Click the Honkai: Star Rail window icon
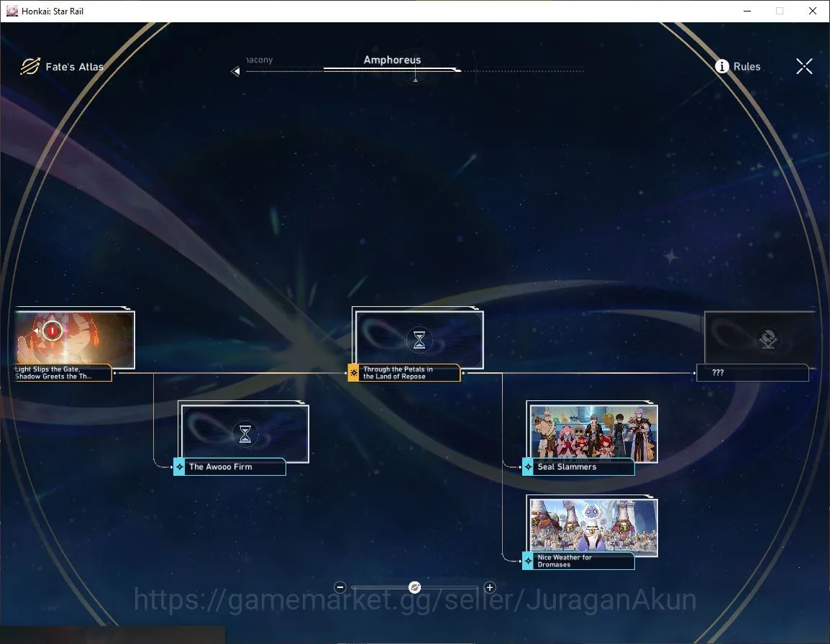Screen dimensions: 830x644 tap(12, 11)
